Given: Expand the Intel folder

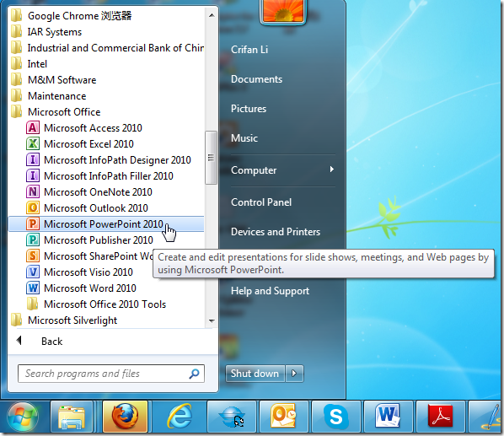Looking at the screenshot, I should point(106,63).
